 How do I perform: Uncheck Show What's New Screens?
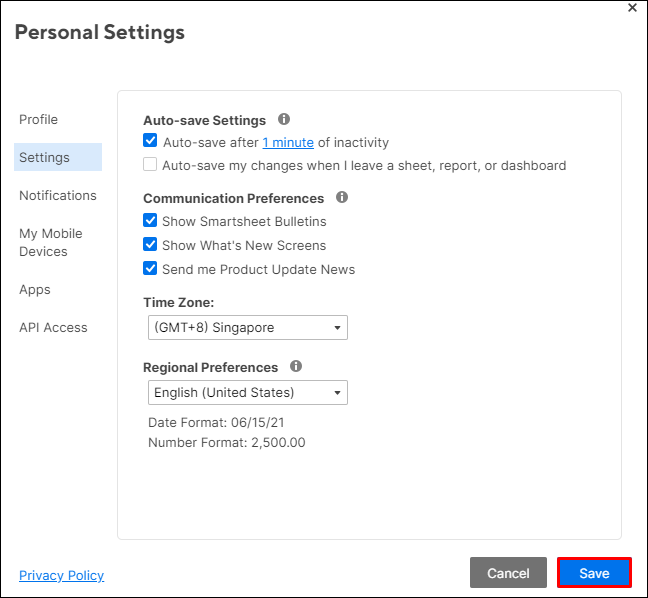pos(150,245)
